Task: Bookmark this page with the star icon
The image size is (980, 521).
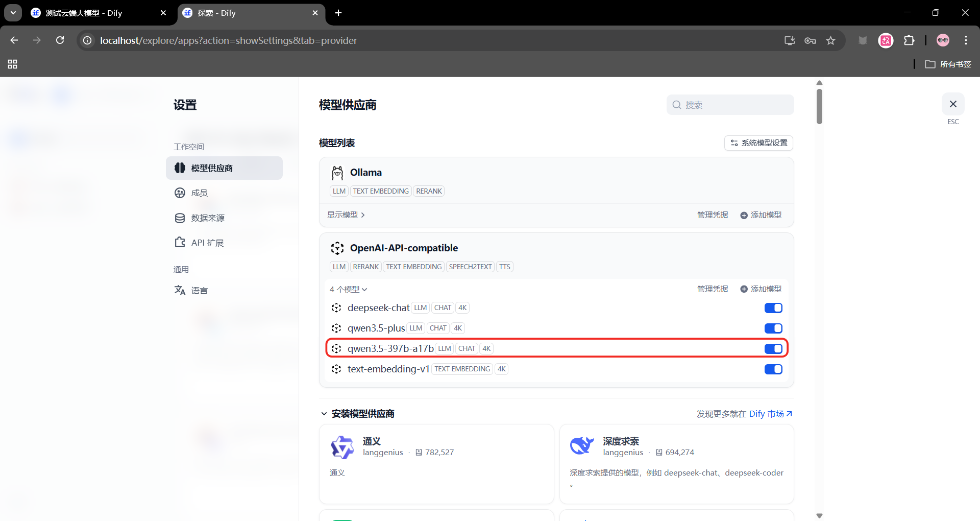Action: click(831, 40)
